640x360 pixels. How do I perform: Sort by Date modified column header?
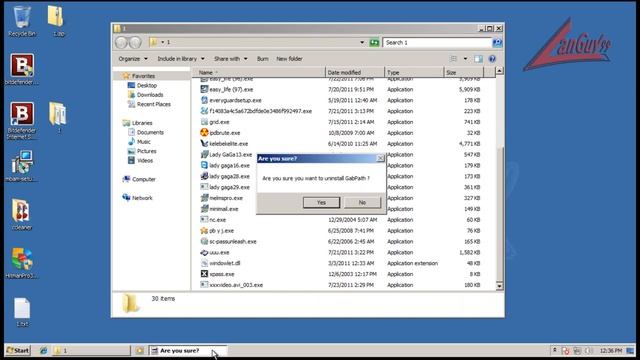click(355, 73)
